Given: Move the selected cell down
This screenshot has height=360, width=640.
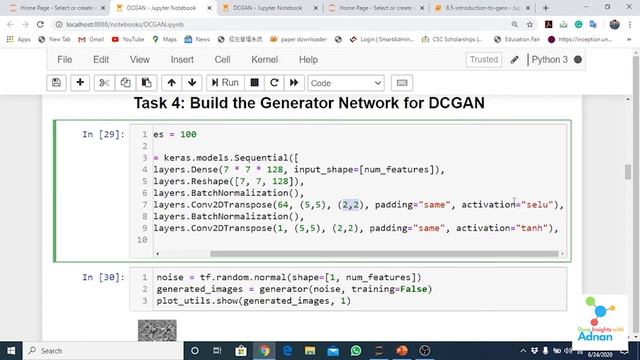Looking at the screenshot, I should click(x=192, y=83).
